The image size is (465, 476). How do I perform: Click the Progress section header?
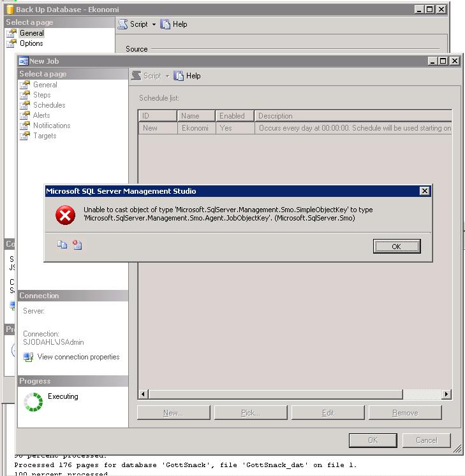click(73, 381)
